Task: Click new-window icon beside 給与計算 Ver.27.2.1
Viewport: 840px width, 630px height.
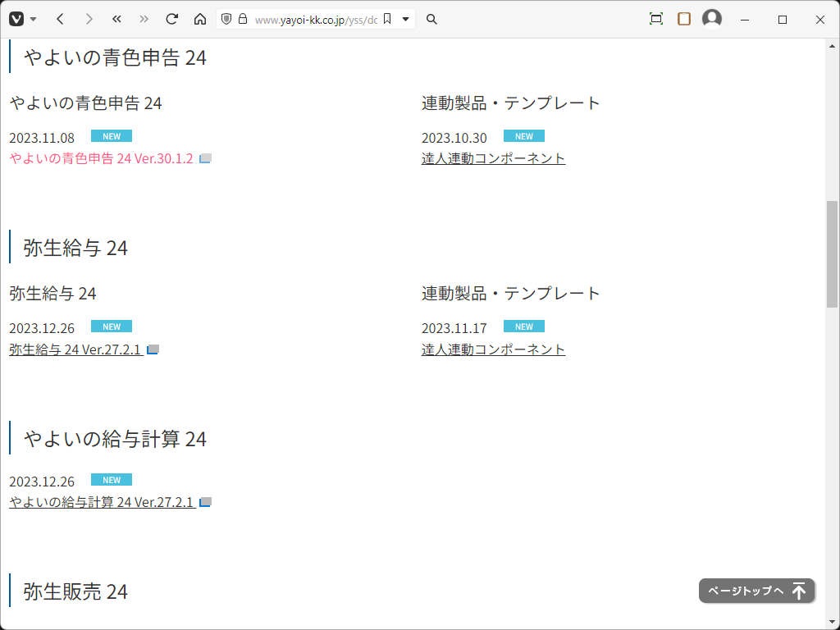Action: click(205, 503)
